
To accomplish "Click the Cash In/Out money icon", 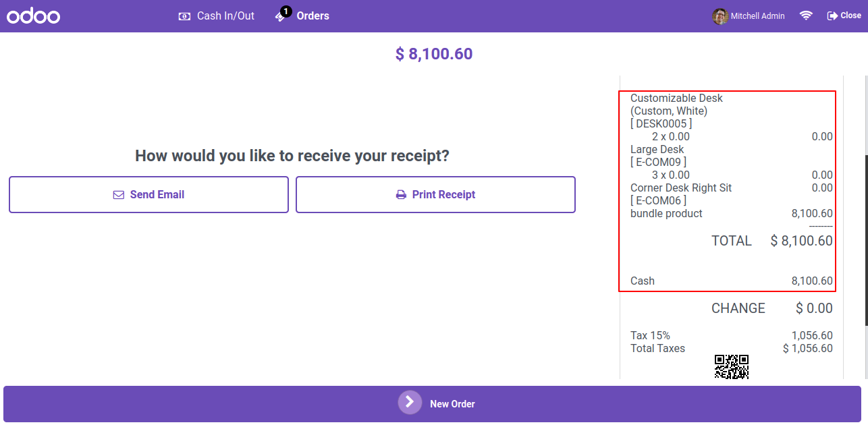I will tap(184, 16).
